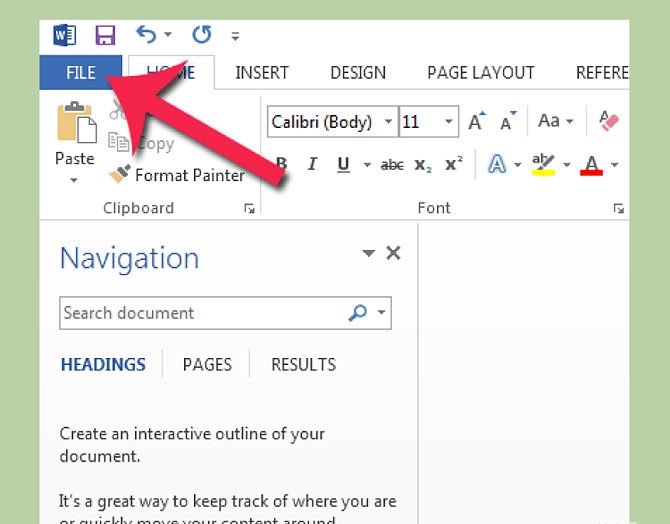Screen dimensions: 670x524
Task: Click the Paste clipboard icon
Action: pyautogui.click(x=74, y=125)
